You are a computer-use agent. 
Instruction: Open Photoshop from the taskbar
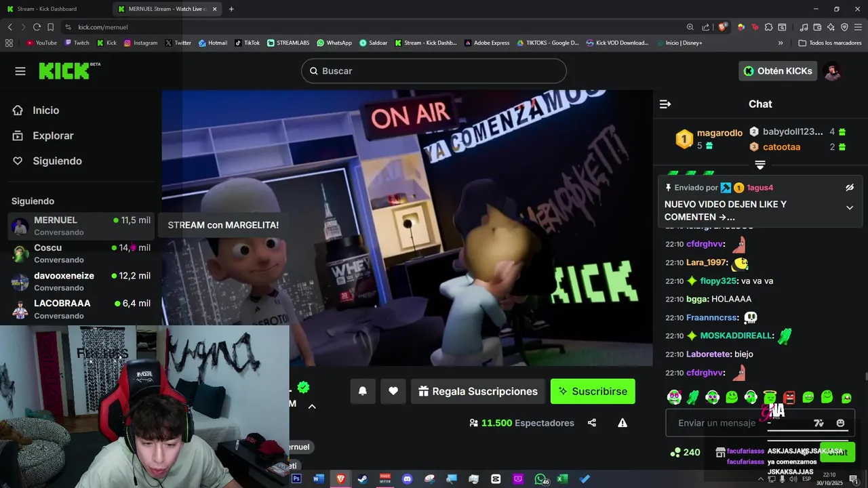(296, 479)
